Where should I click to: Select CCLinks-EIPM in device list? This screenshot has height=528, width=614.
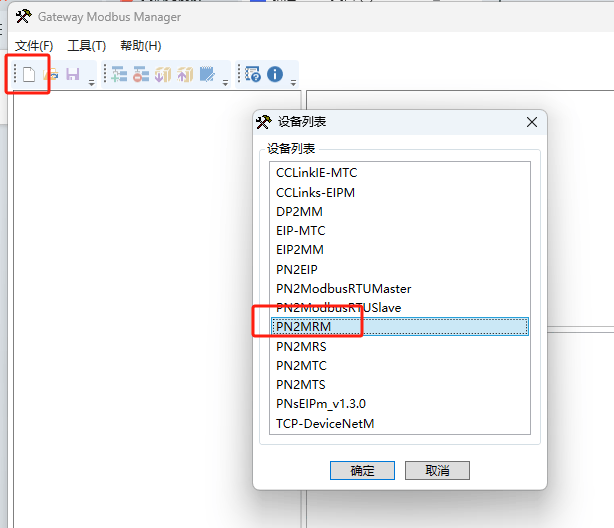coord(400,192)
